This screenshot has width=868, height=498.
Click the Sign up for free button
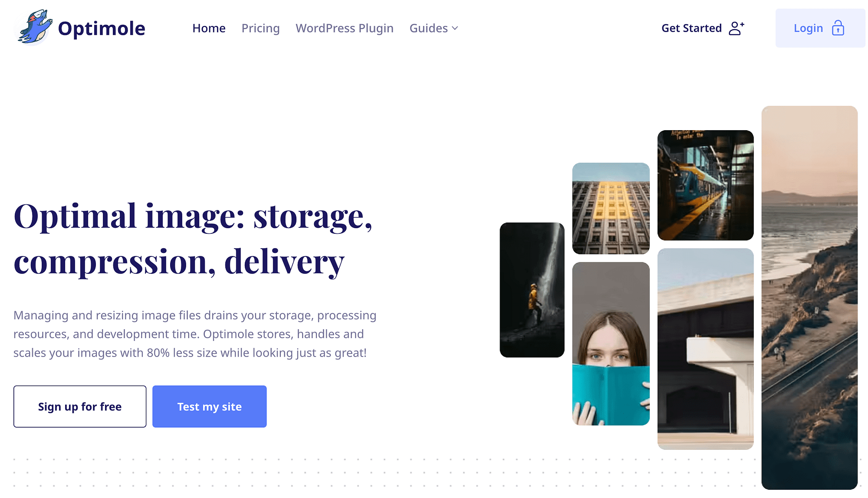click(x=79, y=406)
